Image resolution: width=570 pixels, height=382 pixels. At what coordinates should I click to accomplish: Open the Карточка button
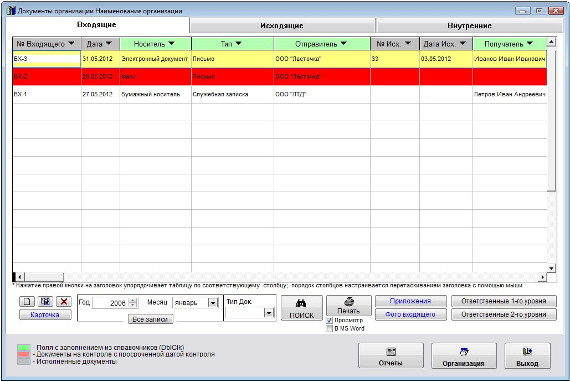click(45, 315)
